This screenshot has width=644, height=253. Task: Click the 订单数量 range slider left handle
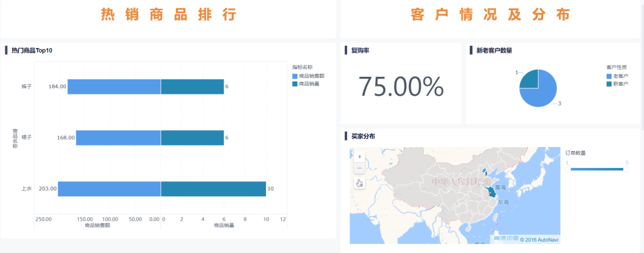(568, 169)
